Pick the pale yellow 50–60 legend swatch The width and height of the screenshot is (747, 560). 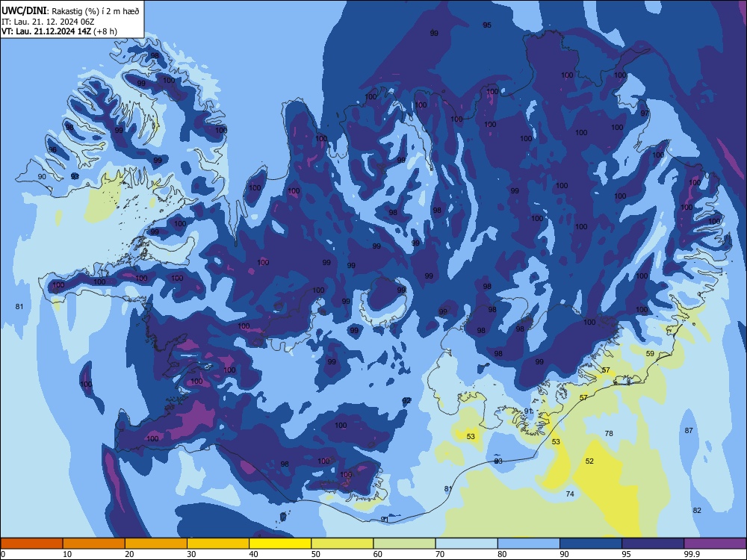pyautogui.click(x=343, y=544)
